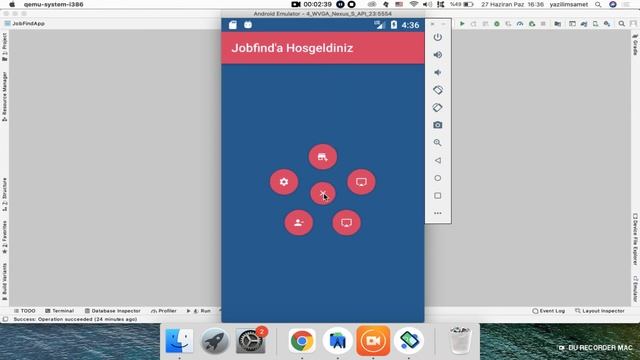This screenshot has height=360, width=640.
Task: Click the Search Everywhere magnifier in Android Studio
Action: click(622, 24)
